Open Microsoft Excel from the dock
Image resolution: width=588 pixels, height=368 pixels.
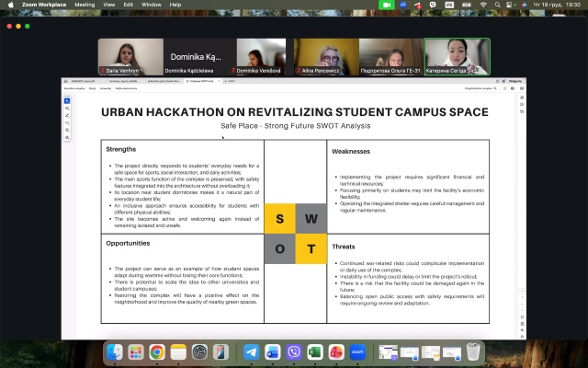[315, 352]
